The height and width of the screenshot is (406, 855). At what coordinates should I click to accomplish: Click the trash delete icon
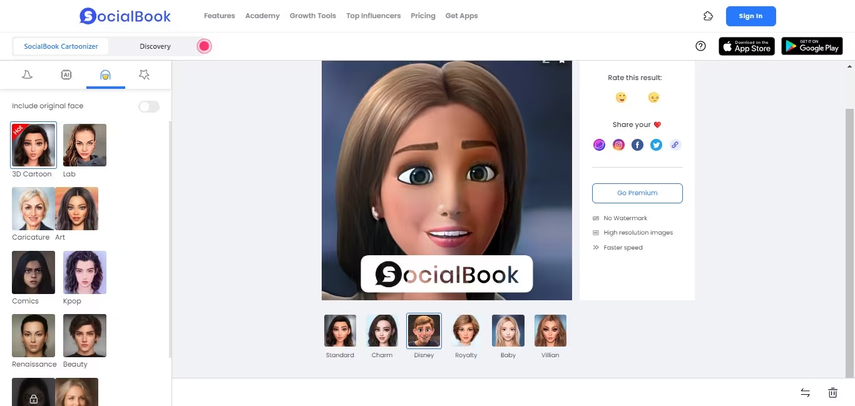pyautogui.click(x=833, y=392)
